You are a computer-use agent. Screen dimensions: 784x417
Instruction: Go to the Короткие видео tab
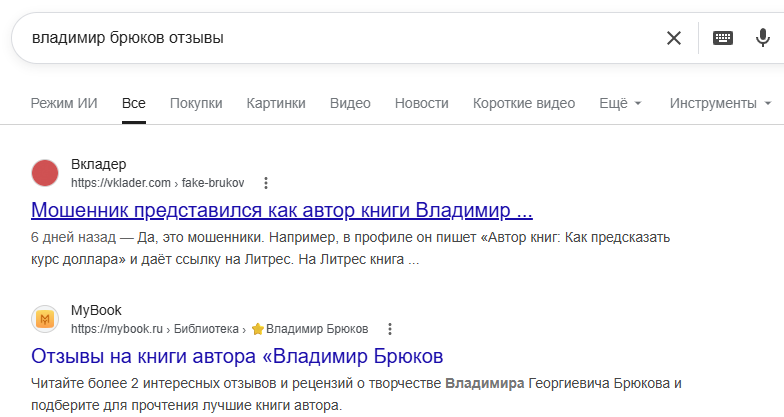click(524, 103)
